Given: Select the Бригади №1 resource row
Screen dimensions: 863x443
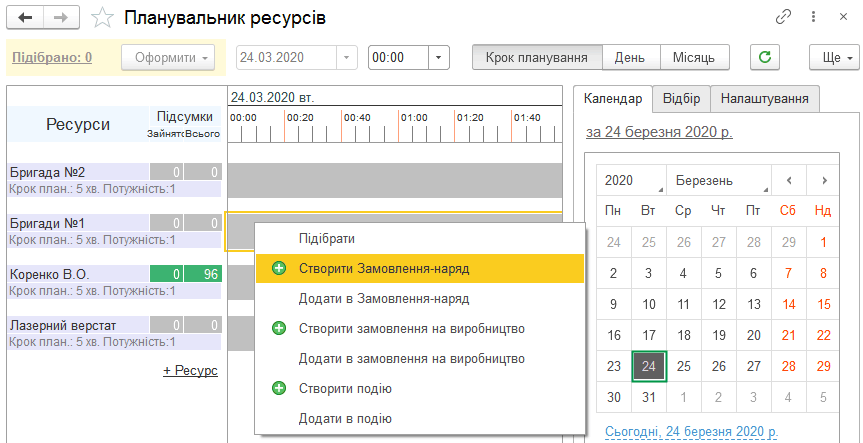Looking at the screenshot, I should click(116, 231).
